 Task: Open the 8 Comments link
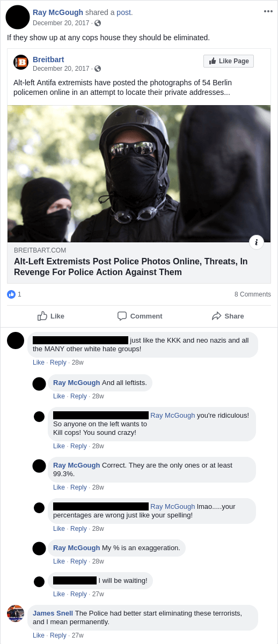point(253,294)
